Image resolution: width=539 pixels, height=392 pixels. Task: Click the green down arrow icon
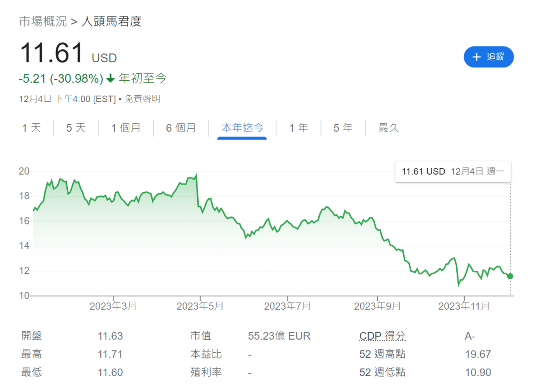(110, 79)
